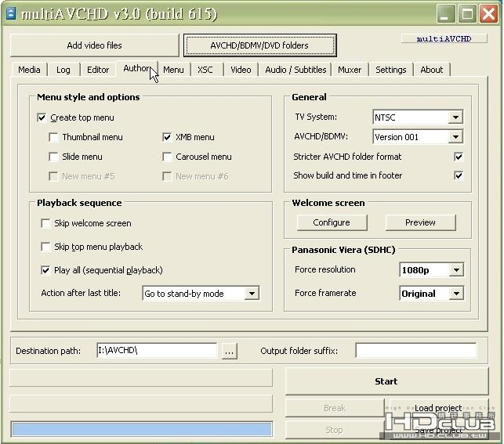This screenshot has height=444, width=504.
Task: Switch to the Settings tab
Action: tap(391, 70)
